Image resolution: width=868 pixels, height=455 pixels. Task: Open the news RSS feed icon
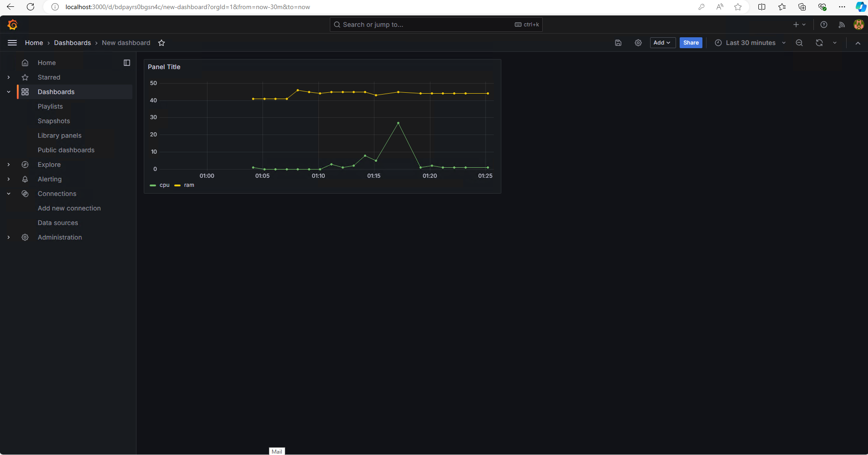point(842,25)
